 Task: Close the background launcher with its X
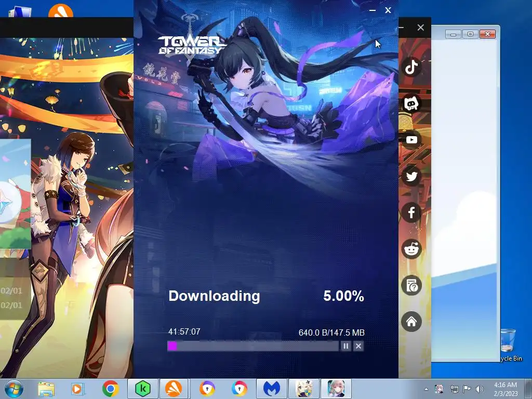(421, 28)
